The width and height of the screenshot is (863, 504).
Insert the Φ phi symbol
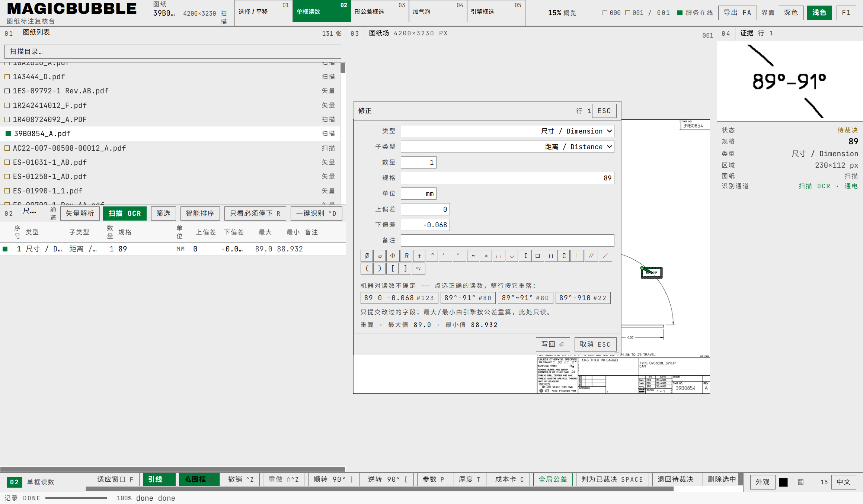tap(393, 256)
